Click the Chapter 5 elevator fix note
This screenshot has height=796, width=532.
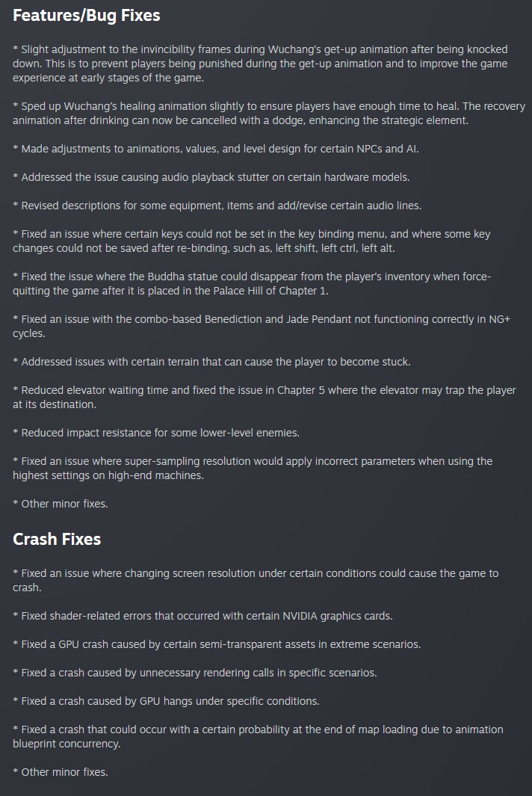[265, 398]
